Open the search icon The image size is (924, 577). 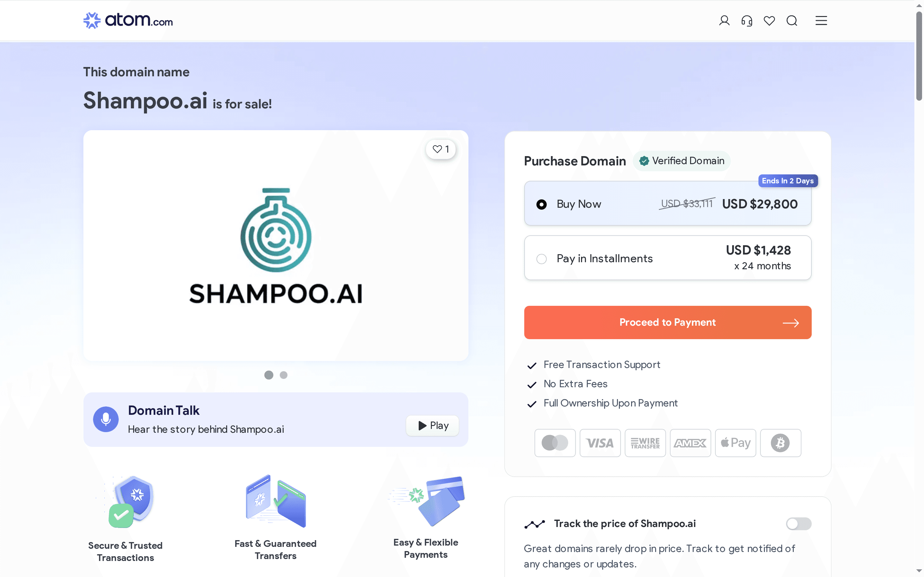792,21
